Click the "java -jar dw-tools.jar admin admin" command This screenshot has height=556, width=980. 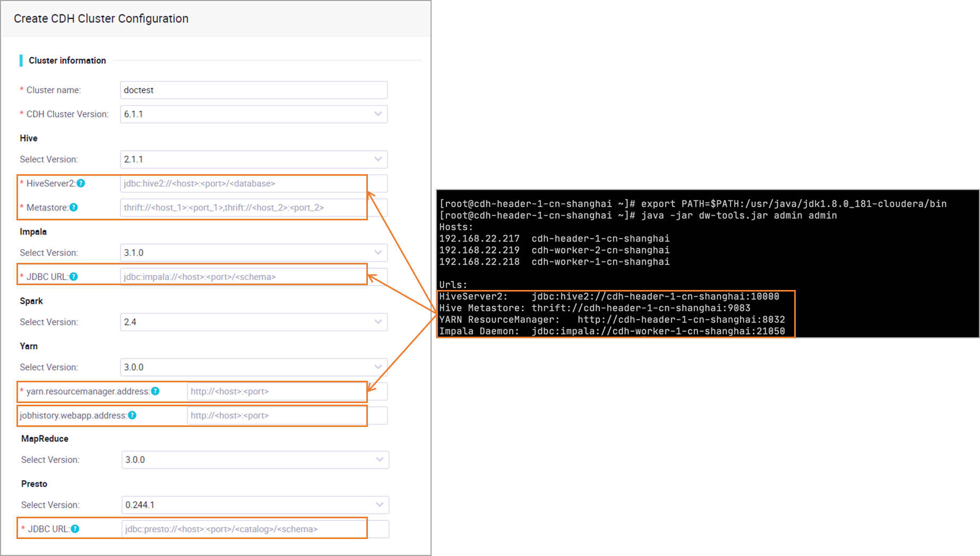pyautogui.click(x=739, y=216)
